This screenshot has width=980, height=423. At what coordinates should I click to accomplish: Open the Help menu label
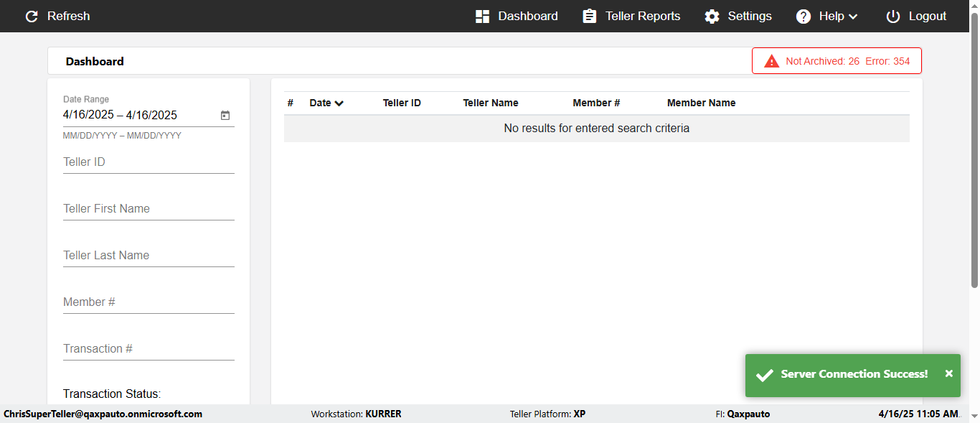coord(831,17)
